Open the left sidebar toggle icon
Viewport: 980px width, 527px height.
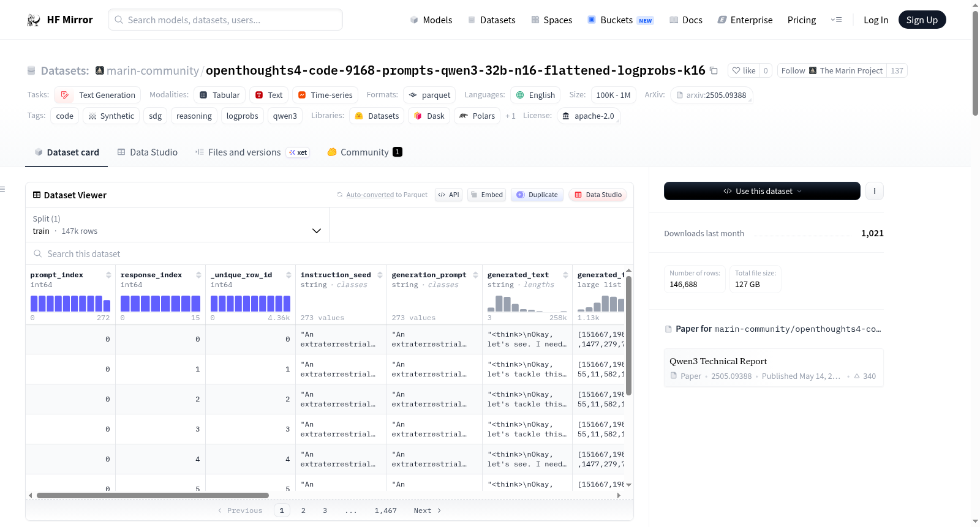click(x=2, y=189)
